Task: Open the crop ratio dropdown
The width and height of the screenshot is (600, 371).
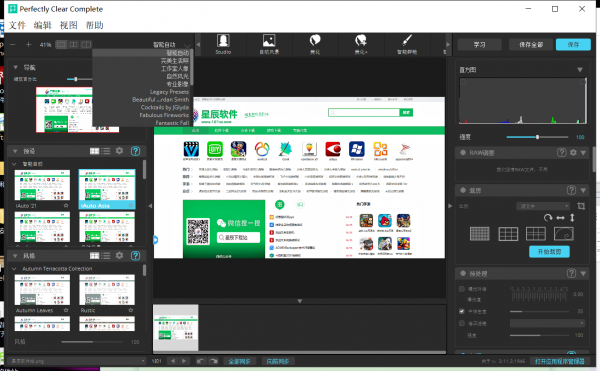Action: (543, 206)
